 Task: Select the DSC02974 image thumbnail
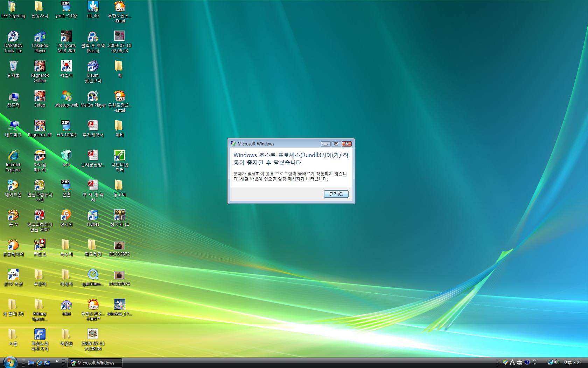tap(120, 278)
